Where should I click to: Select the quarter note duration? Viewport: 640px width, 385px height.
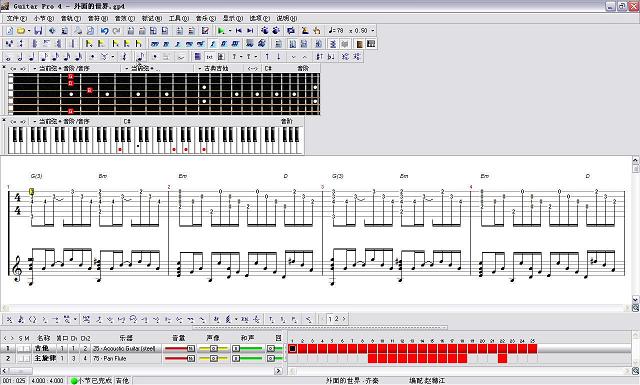(x=31, y=57)
